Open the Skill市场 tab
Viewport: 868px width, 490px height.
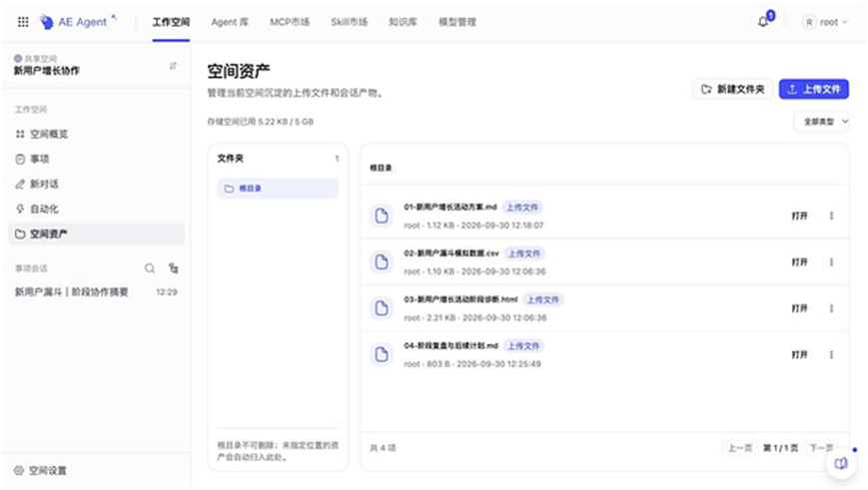click(x=349, y=22)
